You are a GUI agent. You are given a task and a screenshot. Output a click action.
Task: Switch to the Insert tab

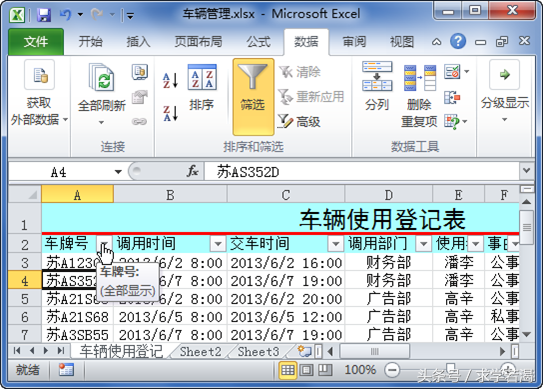138,42
